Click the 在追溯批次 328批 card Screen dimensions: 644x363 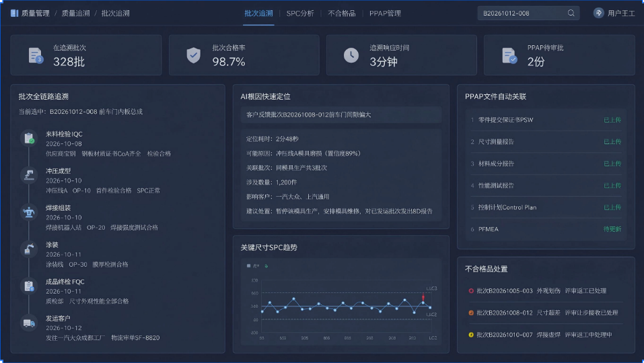pyautogui.click(x=86, y=55)
